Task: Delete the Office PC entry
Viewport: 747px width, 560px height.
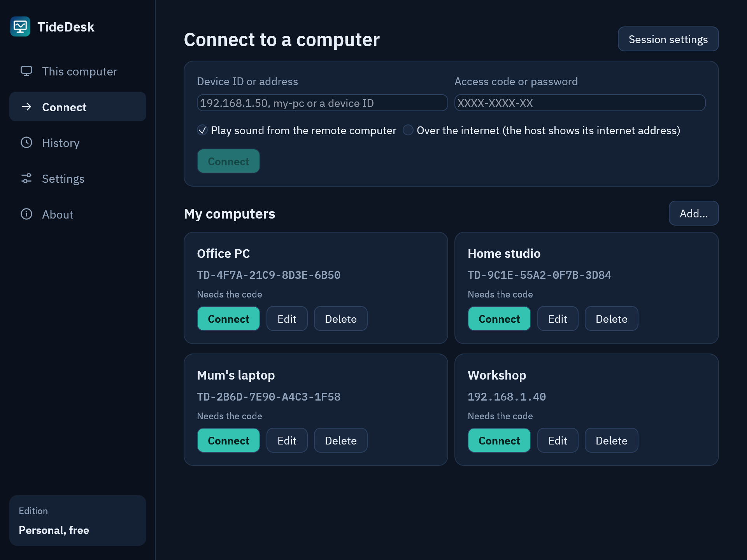Action: (341, 319)
